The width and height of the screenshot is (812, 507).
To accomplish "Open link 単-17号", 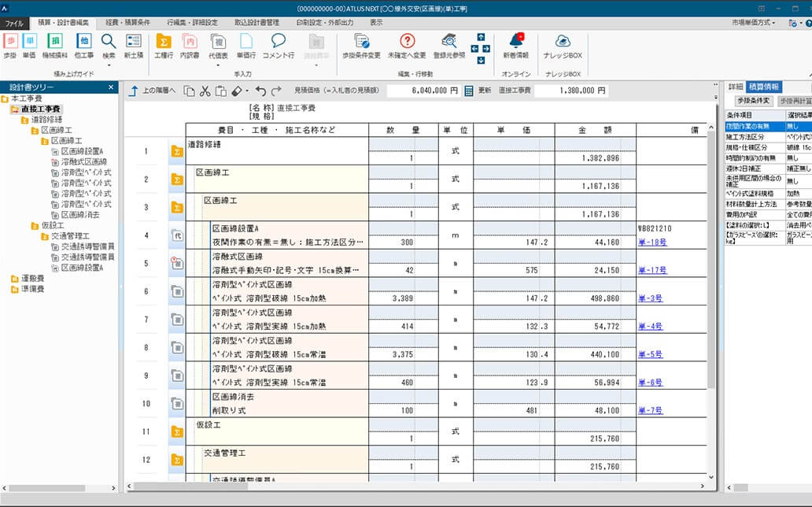I will [652, 270].
